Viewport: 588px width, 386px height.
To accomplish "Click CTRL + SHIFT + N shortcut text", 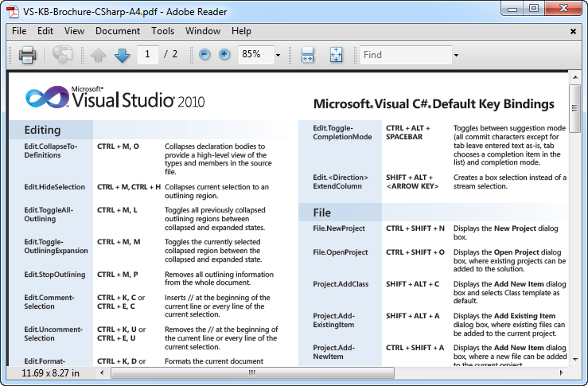I will coord(415,228).
